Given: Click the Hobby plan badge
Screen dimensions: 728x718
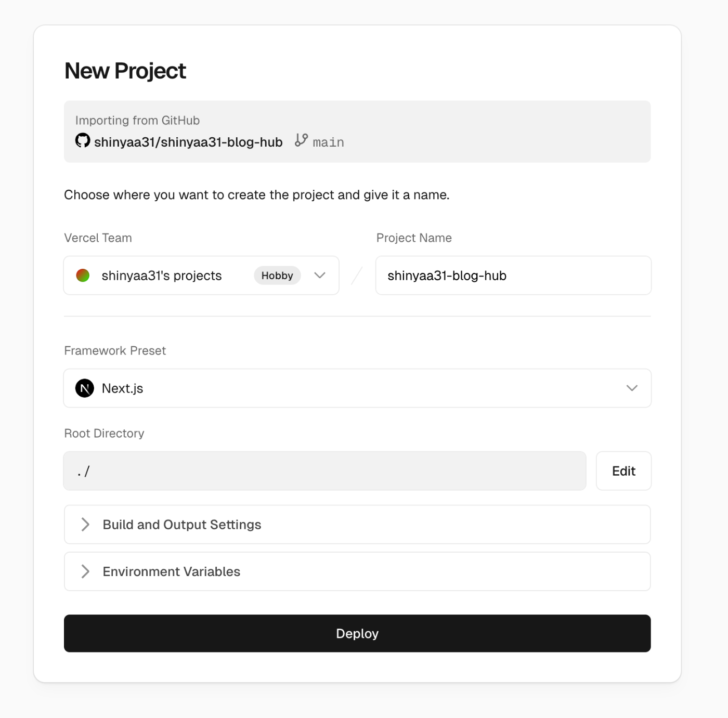Looking at the screenshot, I should click(x=277, y=276).
